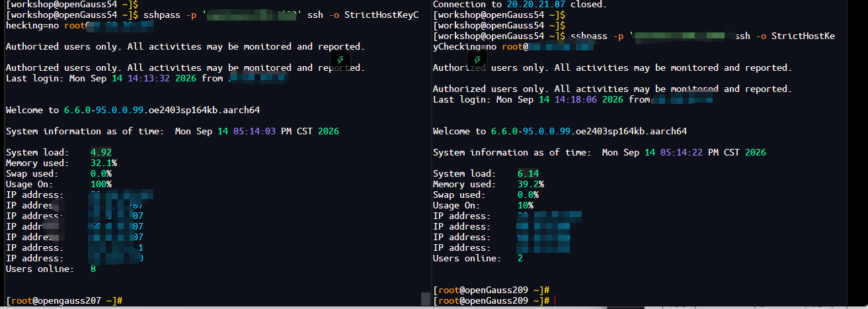Select 'Last login: Mon Sep 14 14:18:06 2026' text
Viewport: 868px width, 309px height.
click(528, 99)
